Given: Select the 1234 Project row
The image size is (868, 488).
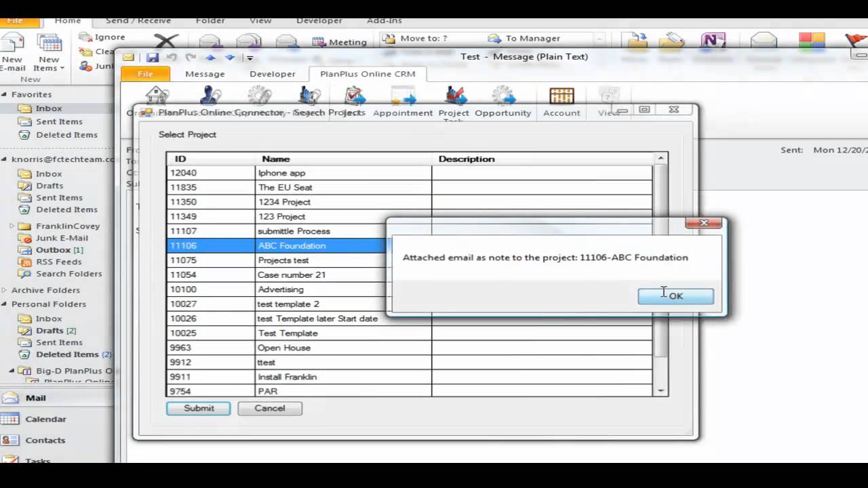Looking at the screenshot, I should tap(410, 202).
